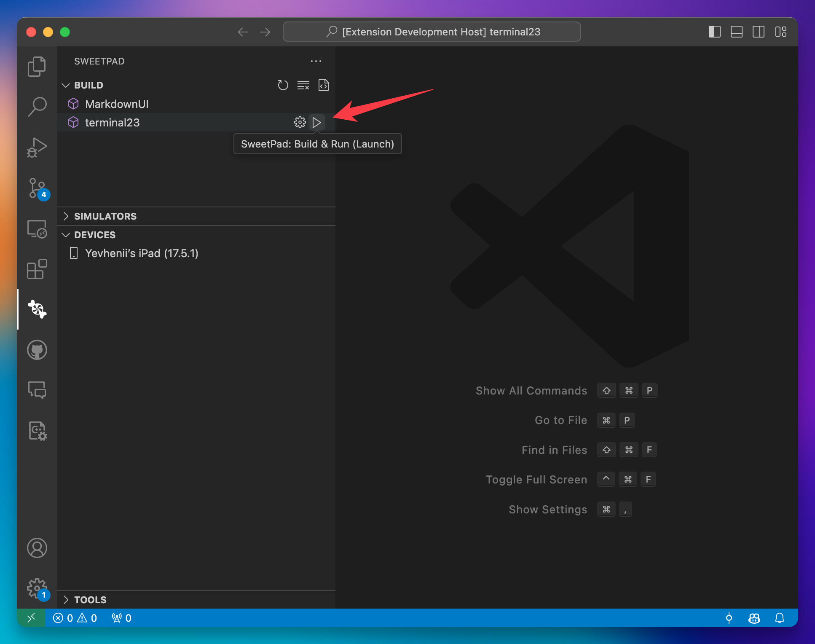Toggle secondary side bar visibility
Screen dimensions: 815x644
[x=758, y=32]
